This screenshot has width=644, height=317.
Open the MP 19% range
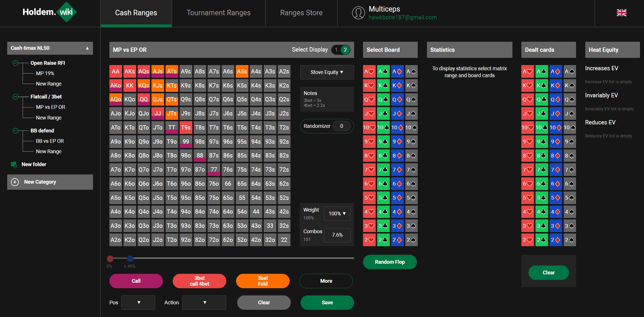[x=45, y=73]
